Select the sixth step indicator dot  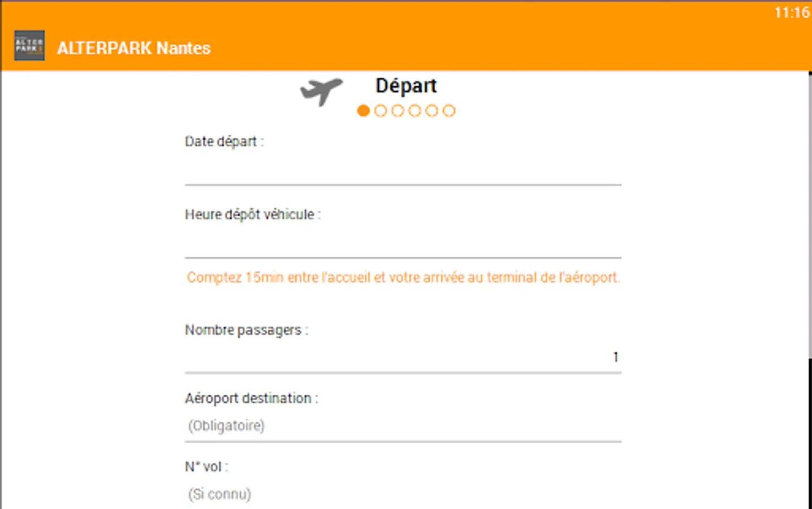(x=449, y=111)
